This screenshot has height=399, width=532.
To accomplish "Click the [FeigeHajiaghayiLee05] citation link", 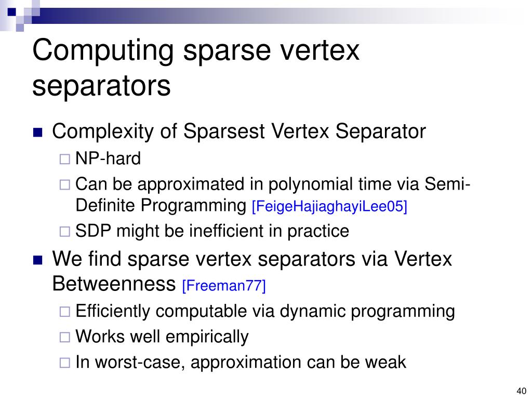I will pyautogui.click(x=329, y=206).
